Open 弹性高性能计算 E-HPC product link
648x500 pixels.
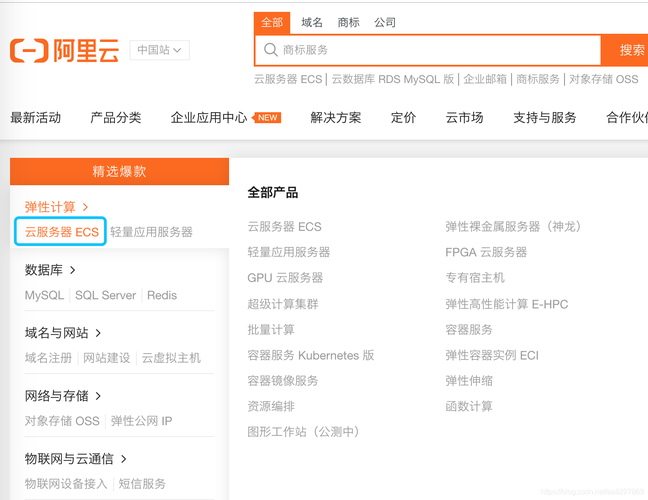pos(507,304)
